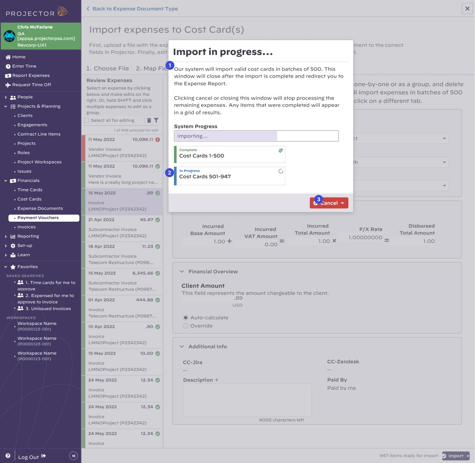The image size is (476, 463).
Task: Click the help question mark icon
Action: point(8,456)
